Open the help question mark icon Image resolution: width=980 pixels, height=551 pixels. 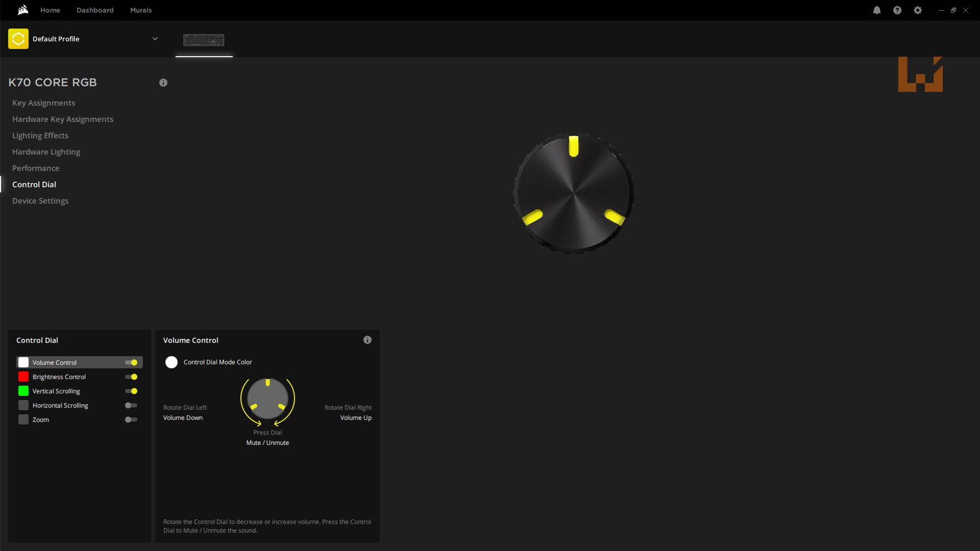tap(897, 10)
